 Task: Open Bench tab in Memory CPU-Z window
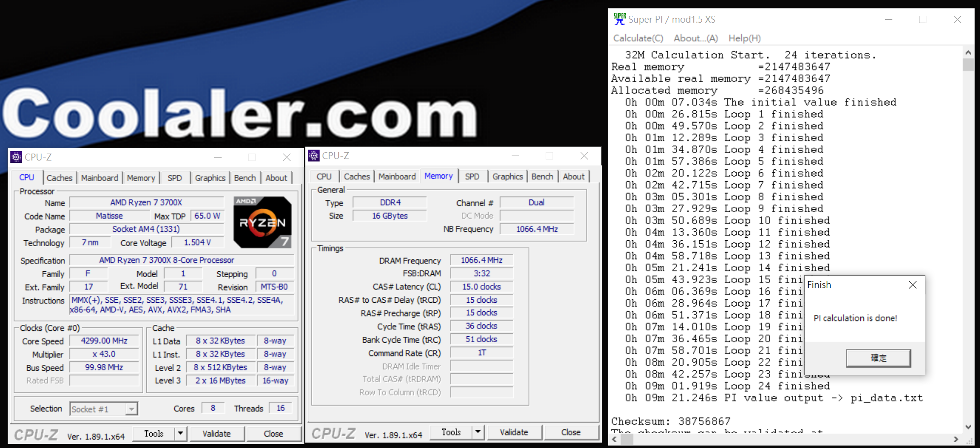pyautogui.click(x=542, y=176)
